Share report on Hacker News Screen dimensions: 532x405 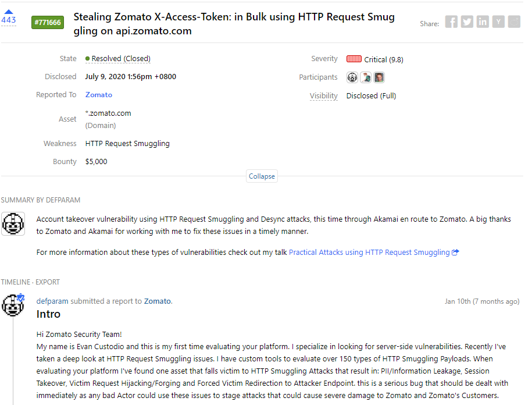point(498,22)
